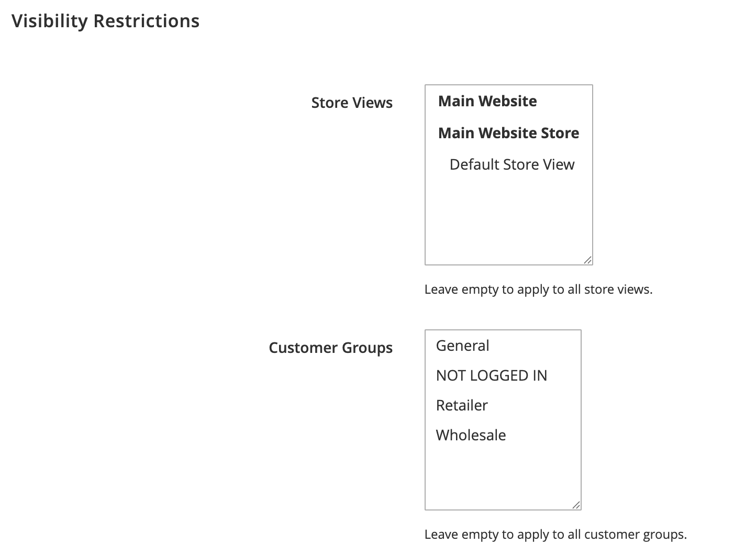Viewport: 756px width, 555px height.
Task: Click the 'apply to all customer groups' hint
Action: tap(555, 535)
